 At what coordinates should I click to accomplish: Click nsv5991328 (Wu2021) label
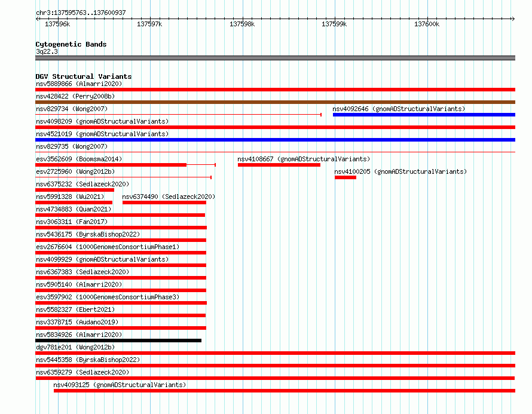[70, 197]
